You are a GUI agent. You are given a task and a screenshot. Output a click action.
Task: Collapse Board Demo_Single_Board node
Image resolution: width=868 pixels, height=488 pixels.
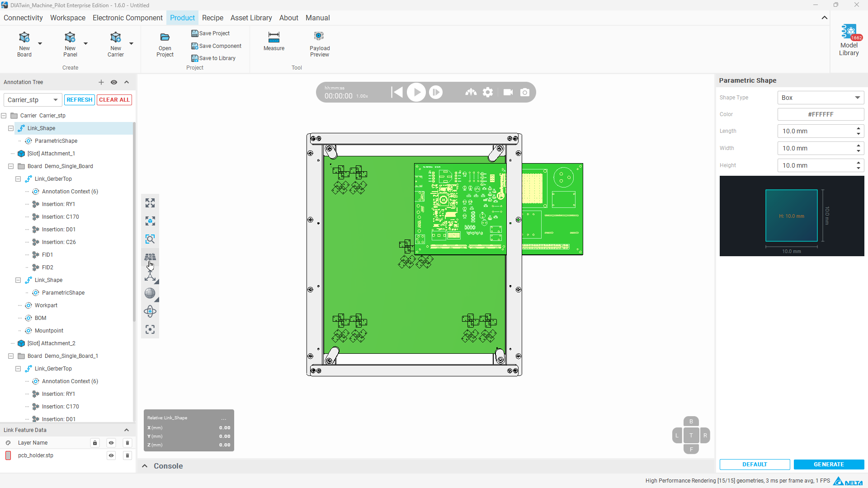tap(11, 166)
